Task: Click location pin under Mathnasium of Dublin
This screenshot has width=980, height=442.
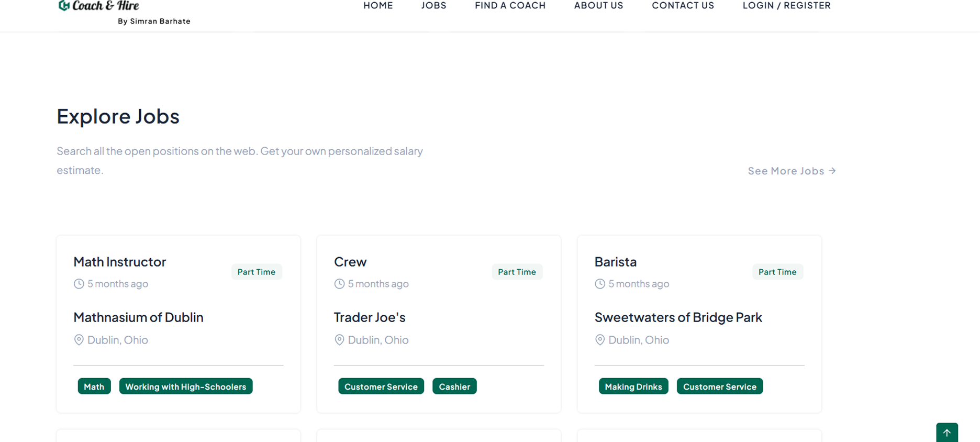Action: point(79,340)
